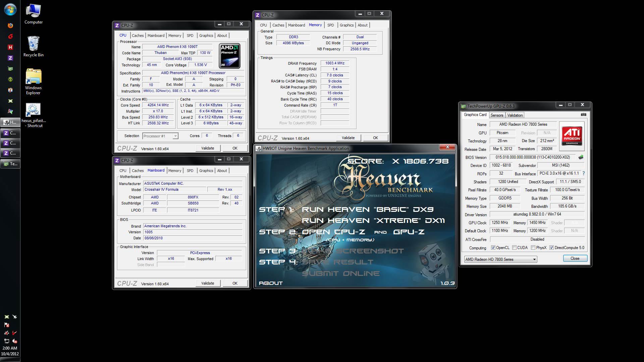Open the Processor #1 selection dropdown

coord(160,136)
